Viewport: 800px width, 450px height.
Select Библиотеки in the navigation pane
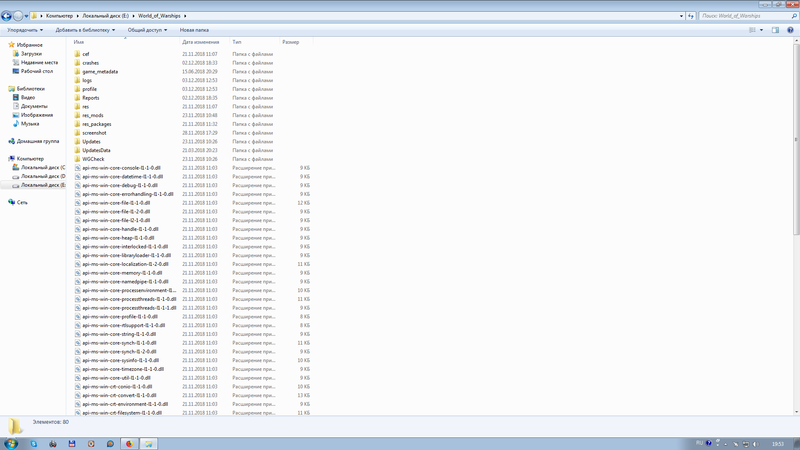point(31,89)
